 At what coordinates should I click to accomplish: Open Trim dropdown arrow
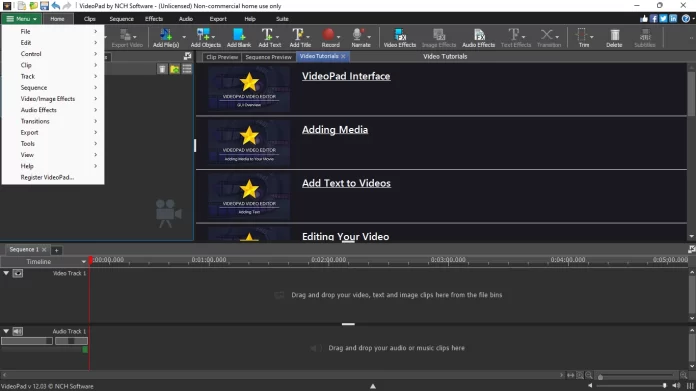point(591,37)
